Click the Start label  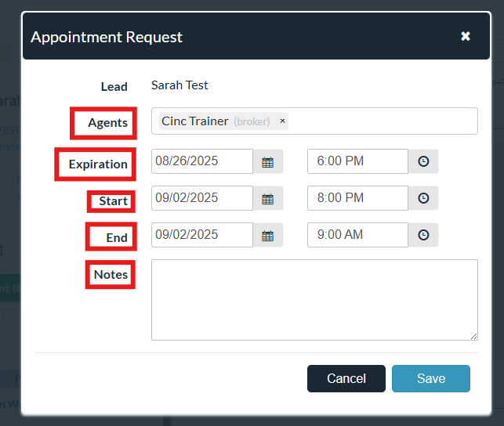click(x=113, y=201)
